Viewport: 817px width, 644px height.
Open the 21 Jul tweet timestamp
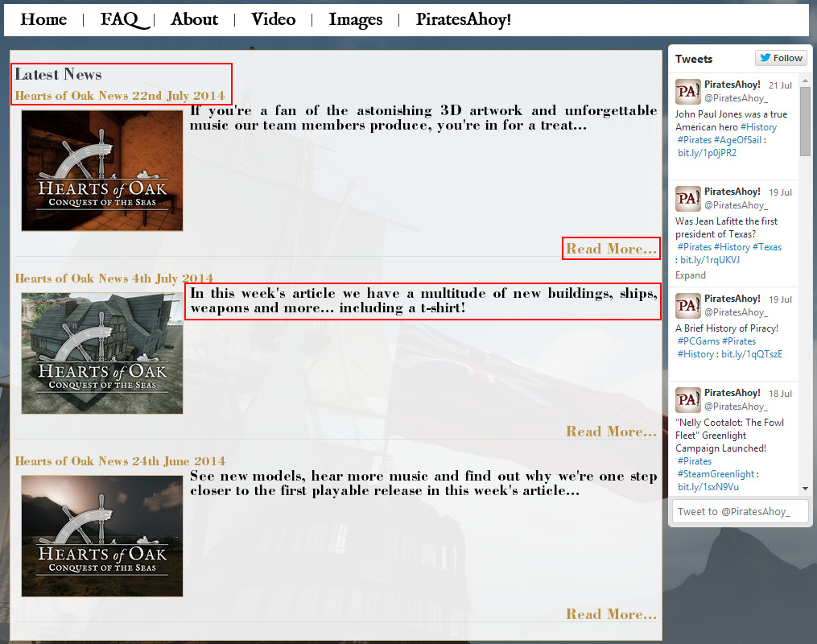point(780,85)
